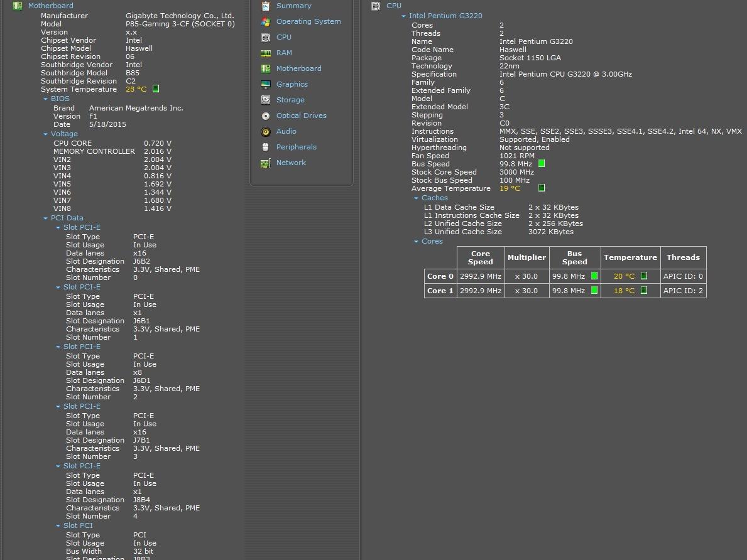Viewport: 747px width, 560px height.
Task: Click the Bus Speed green status square
Action: 542,164
